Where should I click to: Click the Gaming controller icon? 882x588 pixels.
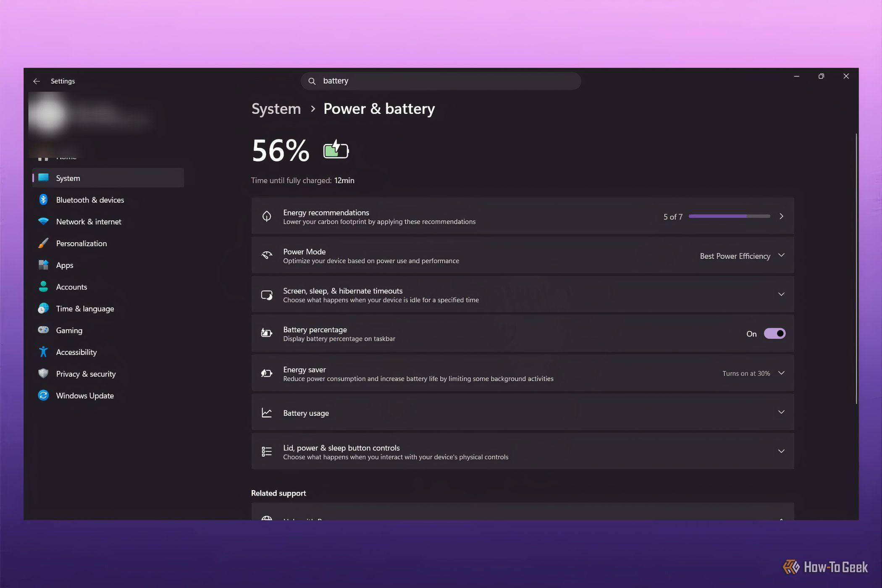[x=43, y=330]
